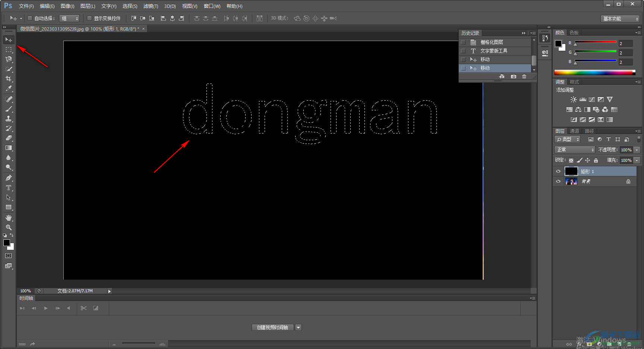Select the Horizontal Type tool

point(9,188)
